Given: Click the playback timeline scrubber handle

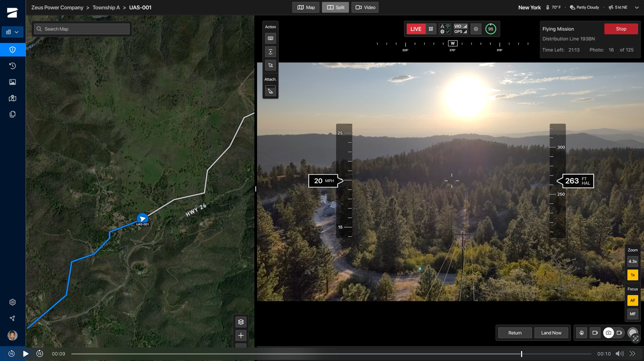Looking at the screenshot, I should coord(521,354).
